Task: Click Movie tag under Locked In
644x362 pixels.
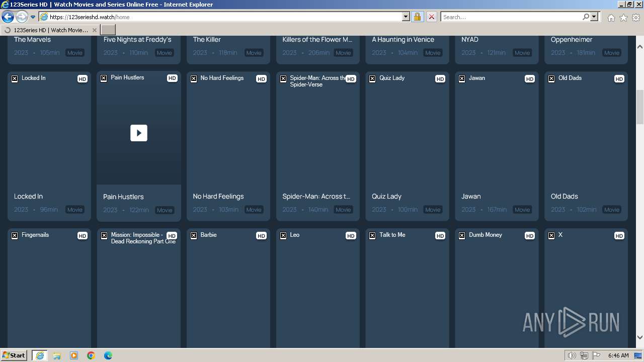Action: [75, 210]
